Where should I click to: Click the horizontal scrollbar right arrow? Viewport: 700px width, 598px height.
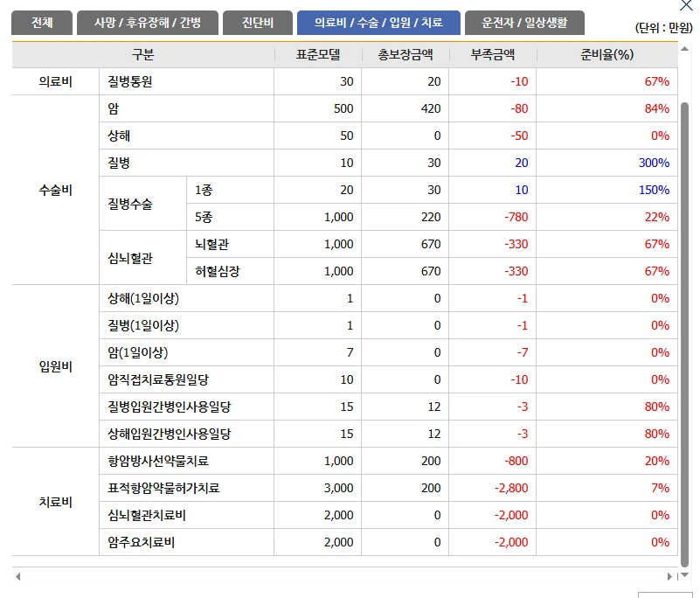(x=669, y=576)
